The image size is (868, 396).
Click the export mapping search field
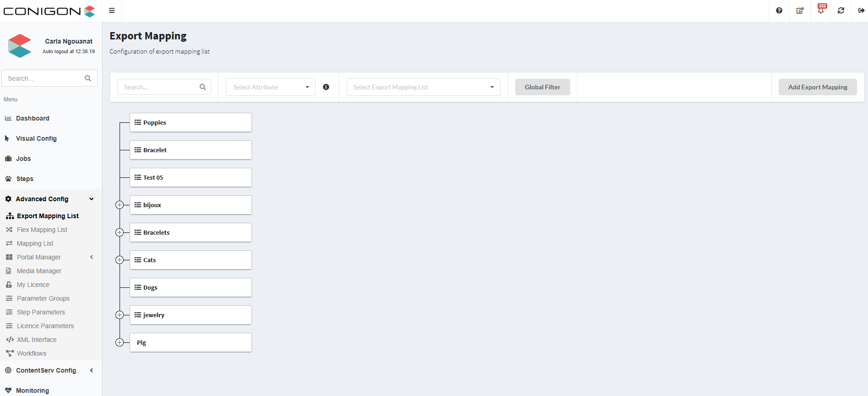coord(159,87)
